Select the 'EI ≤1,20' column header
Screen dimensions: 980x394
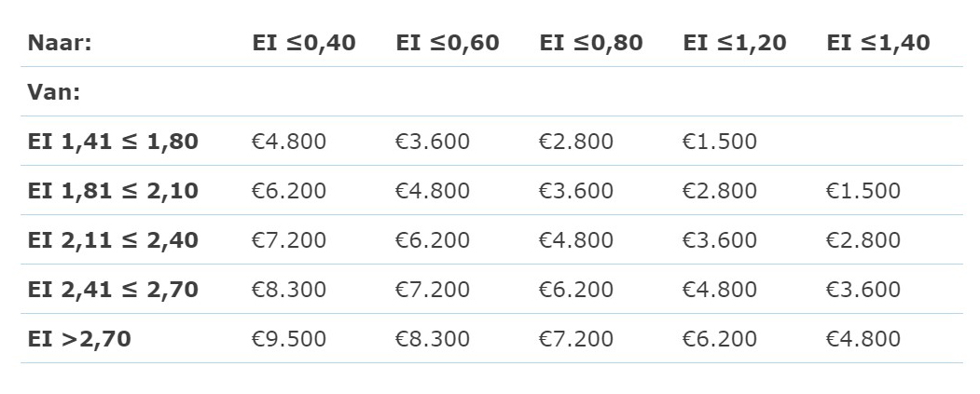point(735,43)
